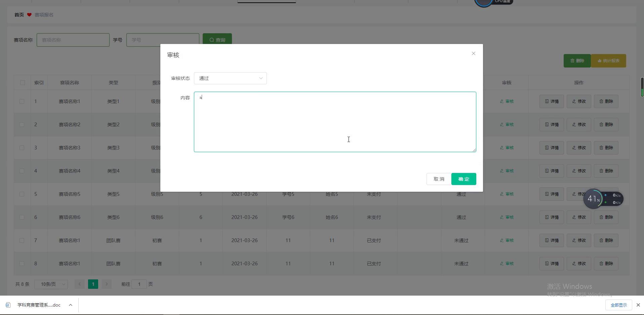644x315 pixels.
Task: Click 删除 delete button for row 8
Action: click(606, 264)
